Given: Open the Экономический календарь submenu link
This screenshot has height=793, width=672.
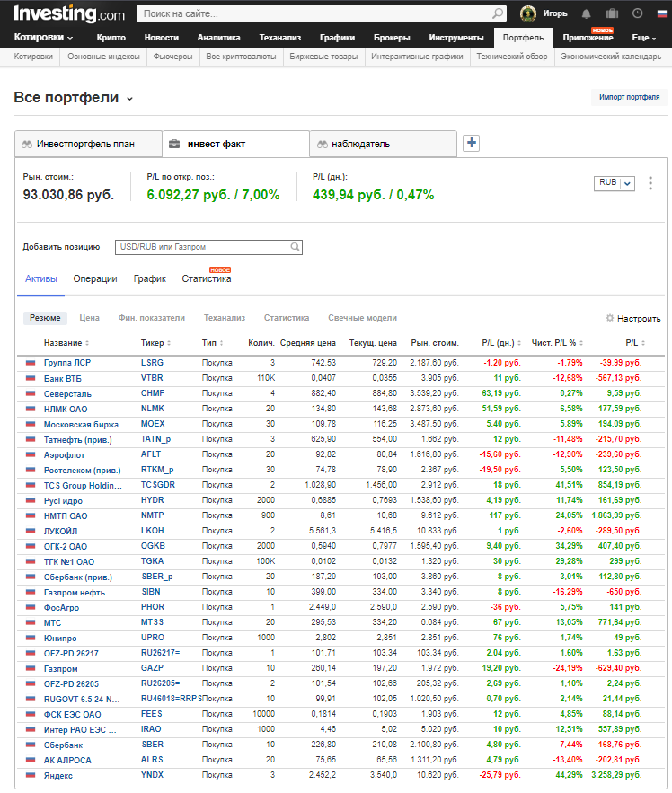Looking at the screenshot, I should [611, 57].
